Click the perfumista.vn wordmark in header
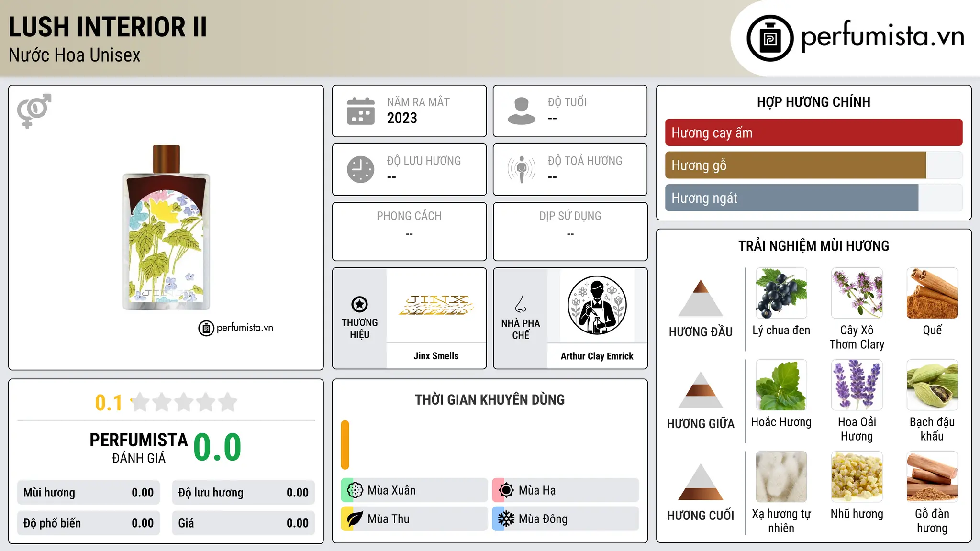This screenshot has height=551, width=980. 883,36
